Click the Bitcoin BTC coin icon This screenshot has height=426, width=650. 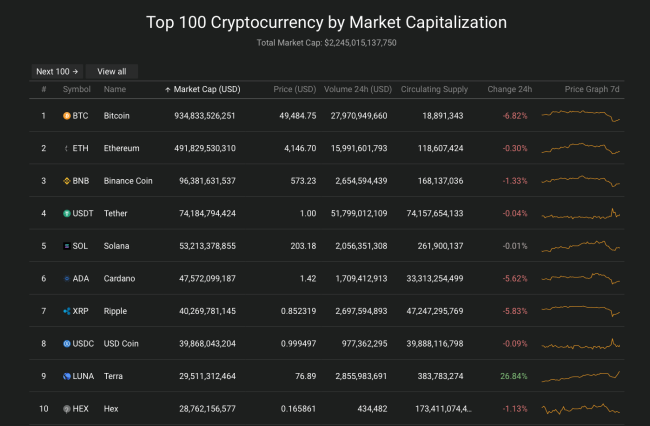coord(67,116)
